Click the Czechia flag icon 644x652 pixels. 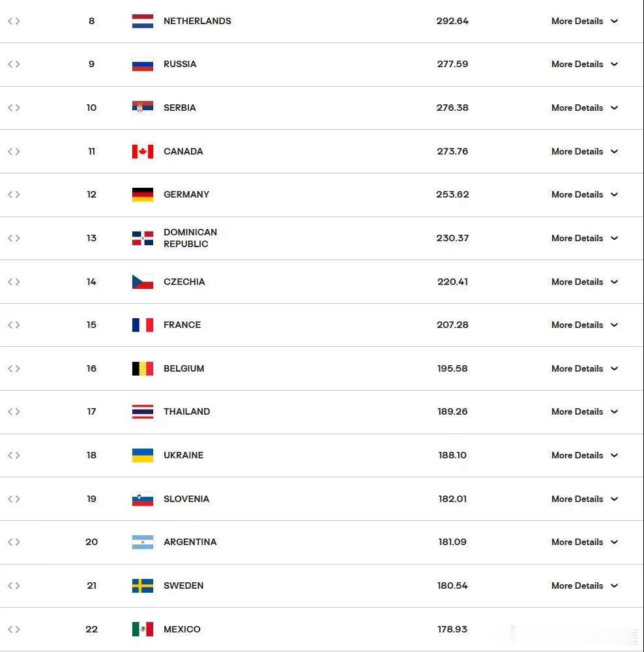[143, 282]
